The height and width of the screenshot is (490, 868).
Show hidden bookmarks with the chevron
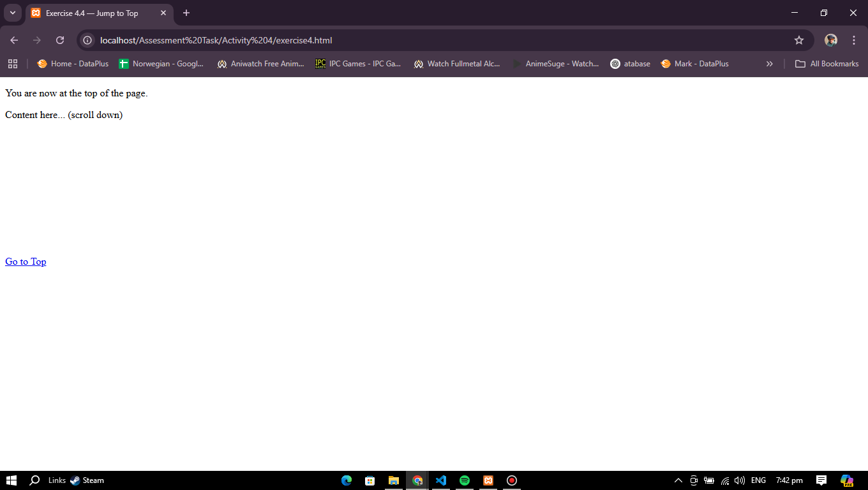pyautogui.click(x=769, y=64)
